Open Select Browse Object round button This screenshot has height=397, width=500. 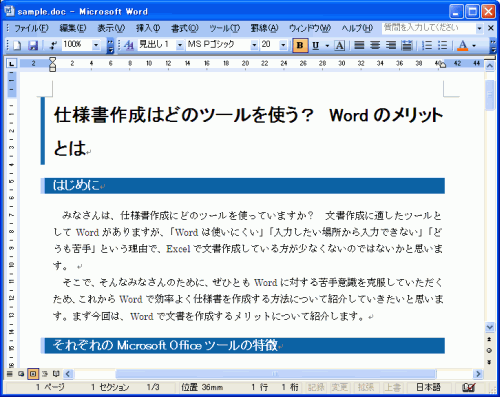(489, 350)
